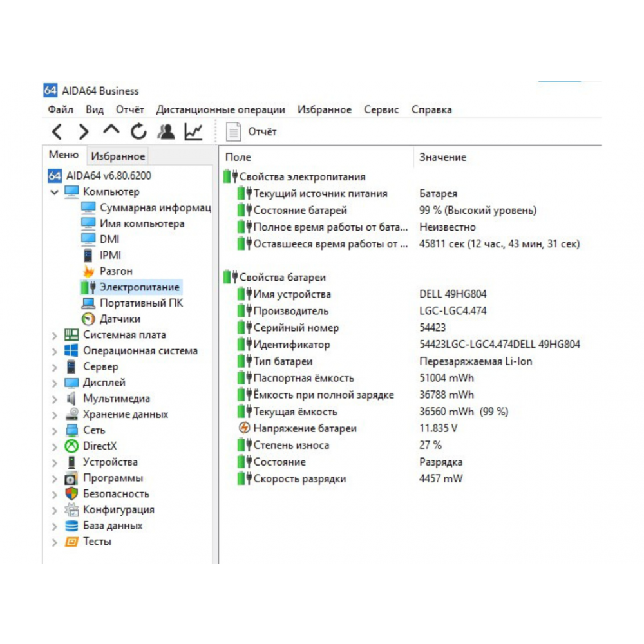Open the Отчёт menu in menu bar
The image size is (644, 644).
click(130, 109)
